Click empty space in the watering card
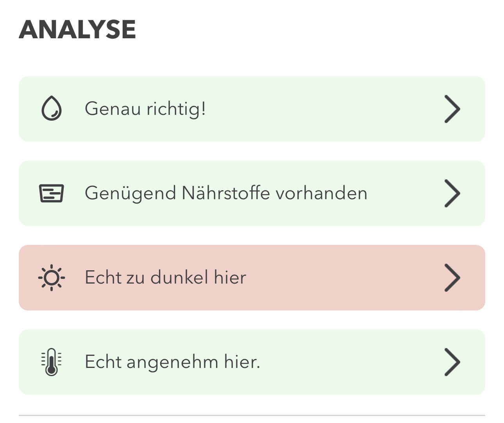Viewport: 504px width, 423px height. point(320,109)
